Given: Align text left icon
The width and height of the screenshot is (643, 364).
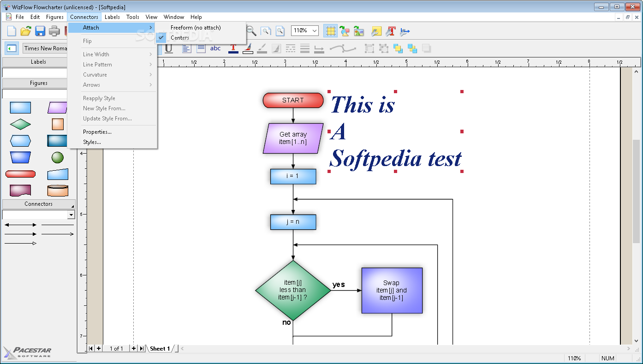Looking at the screenshot, I should click(186, 48).
